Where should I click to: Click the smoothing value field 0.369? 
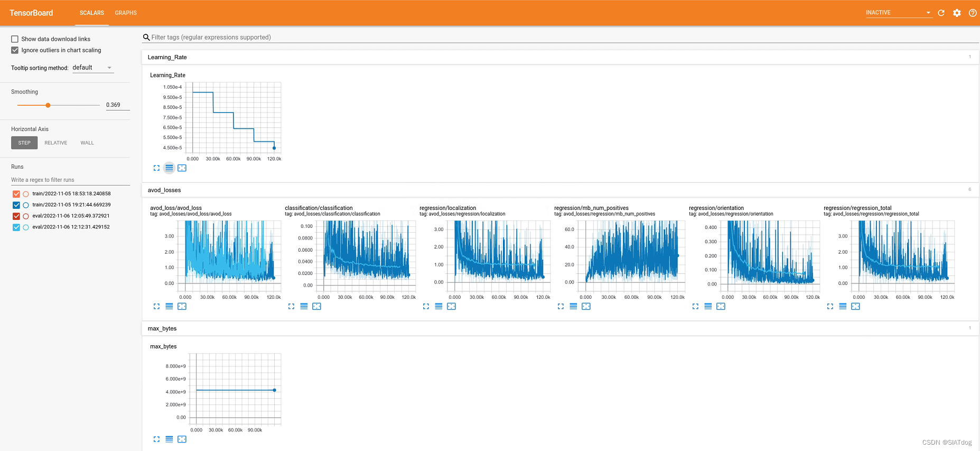tap(118, 105)
